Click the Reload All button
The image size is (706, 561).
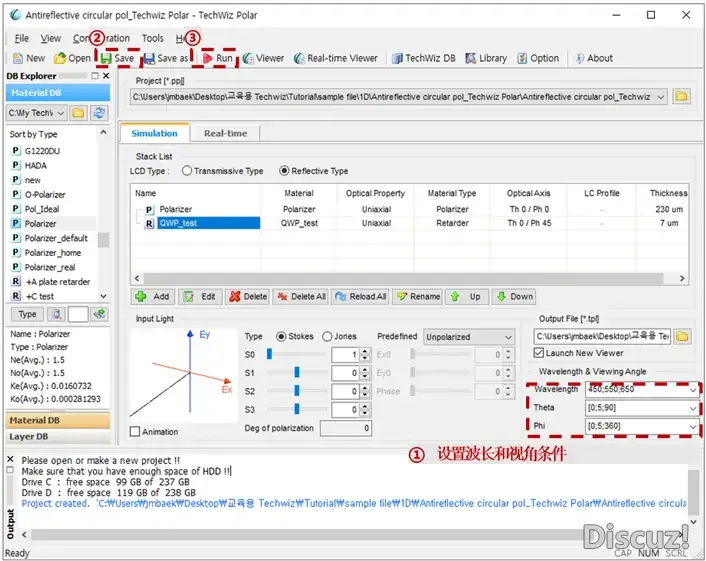point(360,297)
